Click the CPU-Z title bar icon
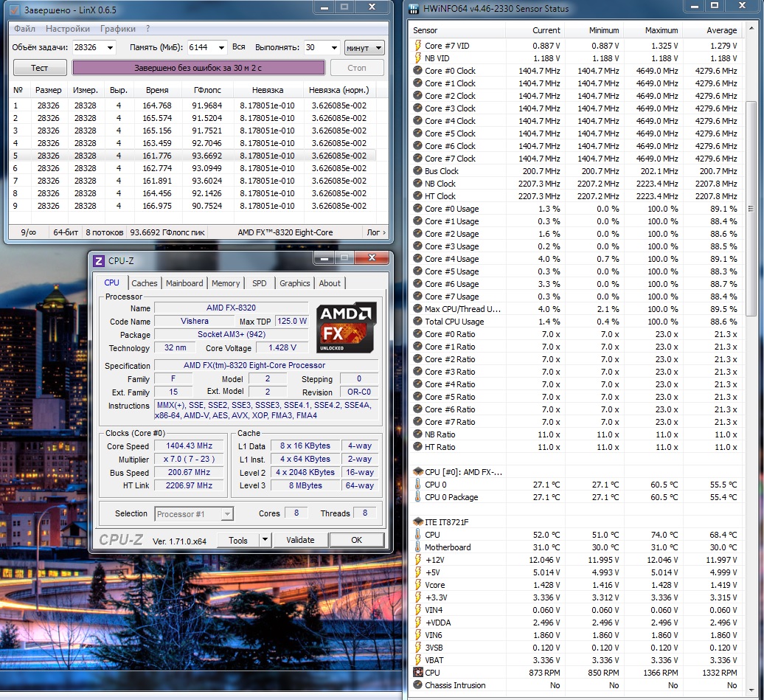Viewport: 764px width, 700px height. 99,260
